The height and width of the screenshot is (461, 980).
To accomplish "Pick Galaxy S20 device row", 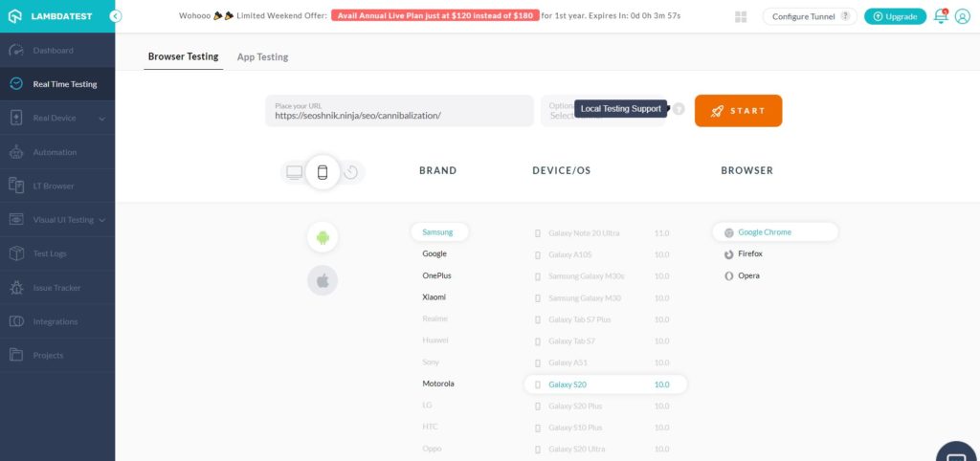I will click(x=605, y=384).
